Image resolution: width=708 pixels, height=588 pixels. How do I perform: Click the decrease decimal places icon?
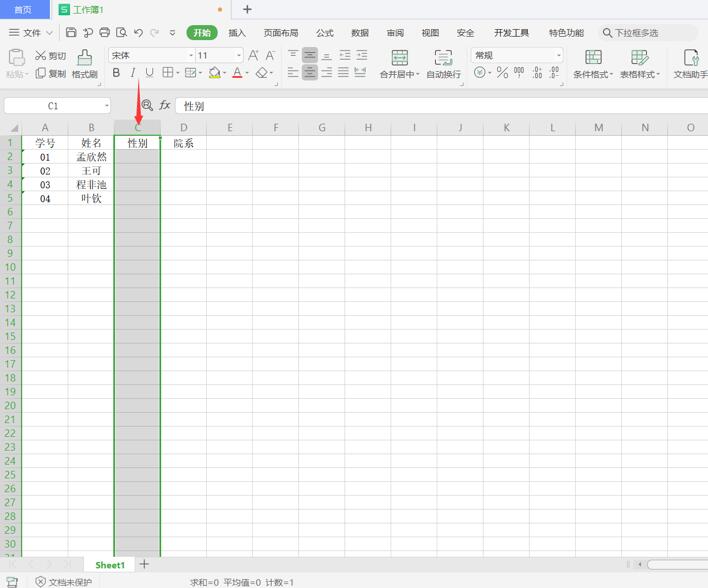click(554, 72)
